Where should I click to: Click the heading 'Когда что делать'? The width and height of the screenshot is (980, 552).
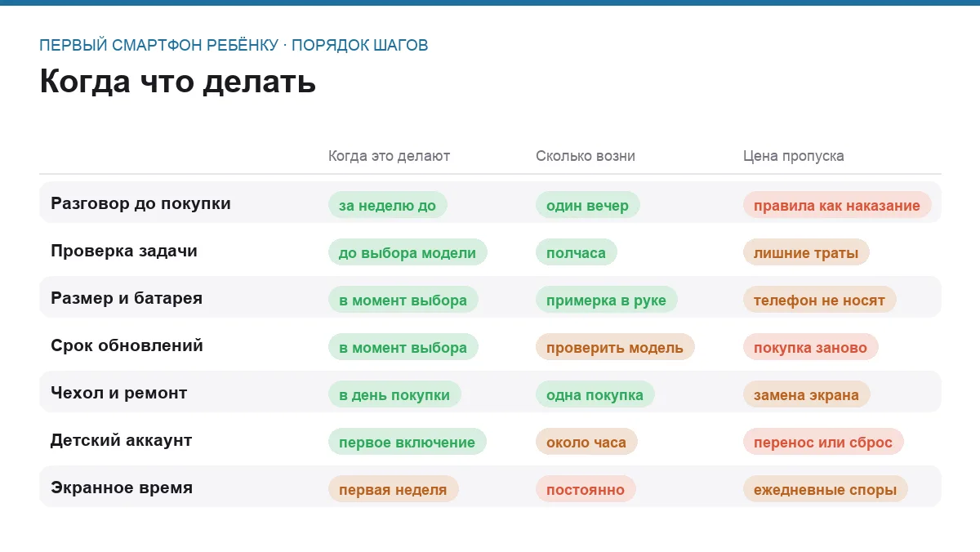coord(177,82)
